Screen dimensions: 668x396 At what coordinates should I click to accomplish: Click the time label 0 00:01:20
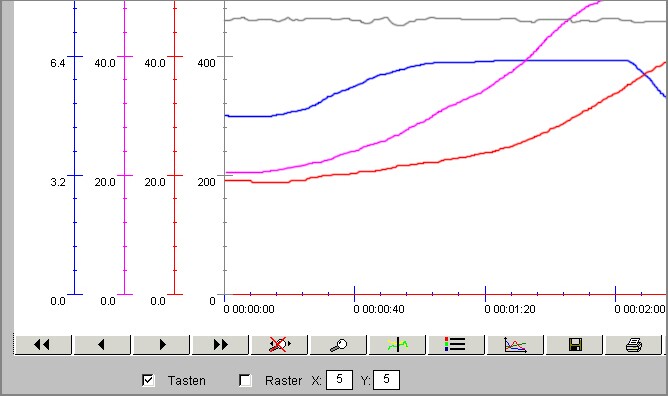510,309
